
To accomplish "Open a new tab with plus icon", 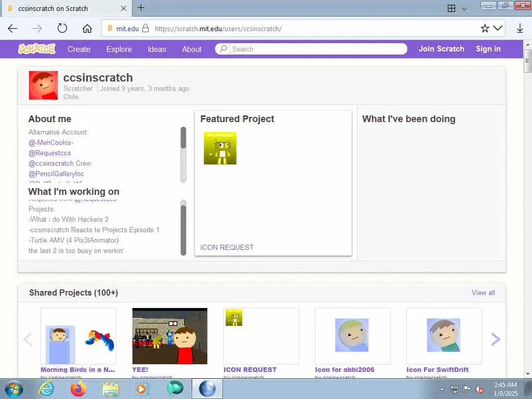I will coord(141,7).
